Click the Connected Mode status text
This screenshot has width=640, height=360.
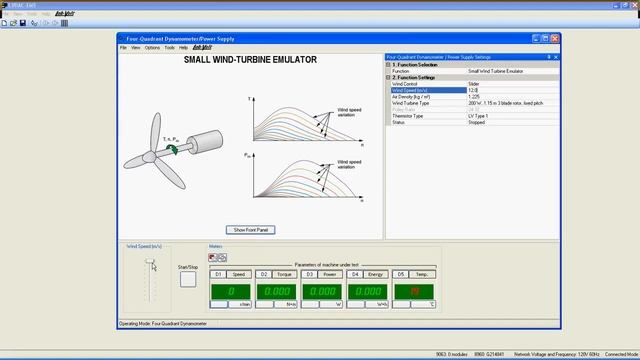pos(621,354)
